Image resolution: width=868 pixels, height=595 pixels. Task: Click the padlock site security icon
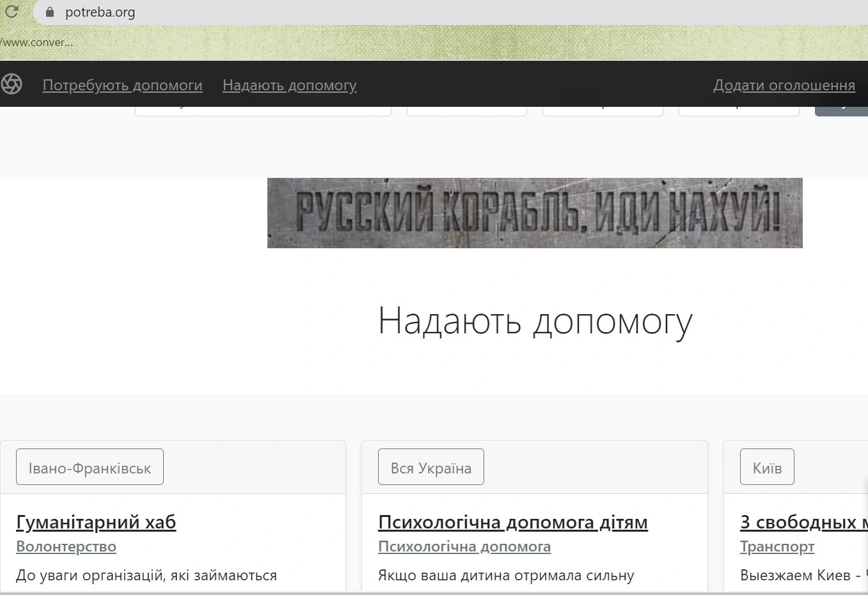51,12
